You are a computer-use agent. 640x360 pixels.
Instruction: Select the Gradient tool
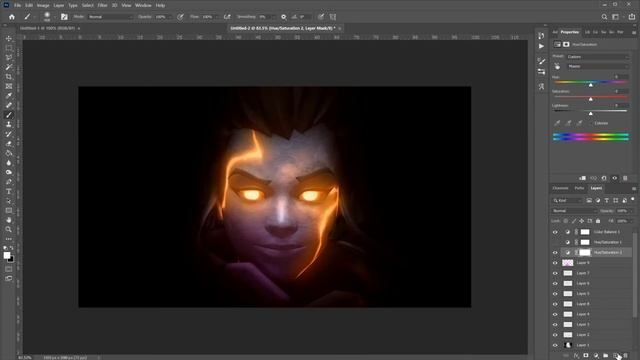pos(9,153)
